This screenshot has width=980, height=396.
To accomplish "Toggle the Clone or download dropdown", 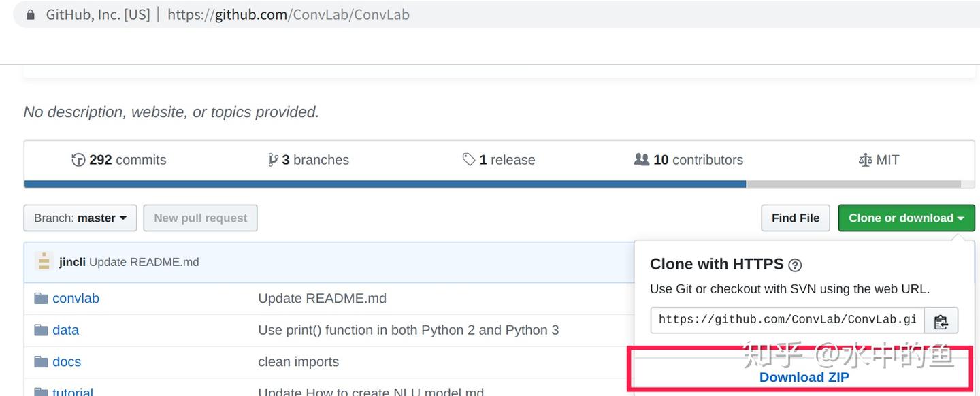I will [906, 218].
